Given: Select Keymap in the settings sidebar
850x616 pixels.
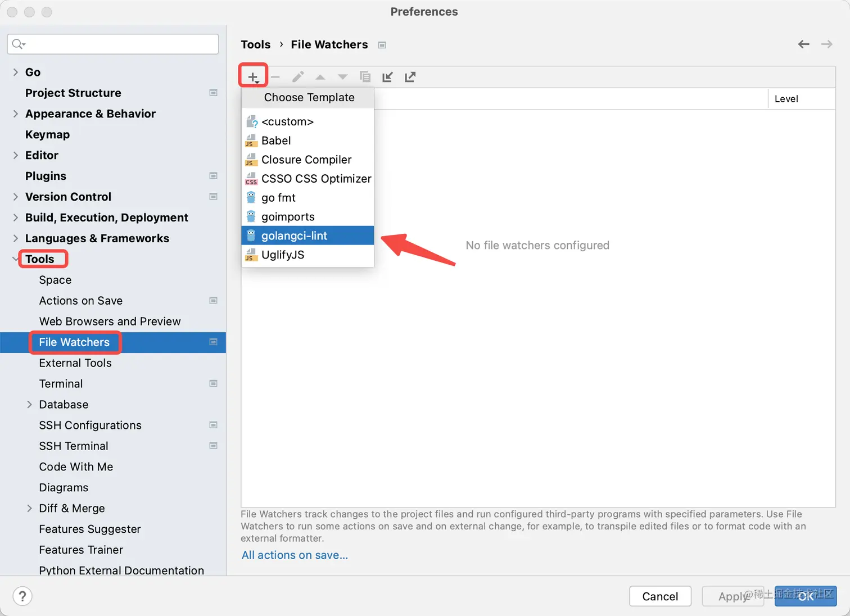Looking at the screenshot, I should (x=47, y=134).
